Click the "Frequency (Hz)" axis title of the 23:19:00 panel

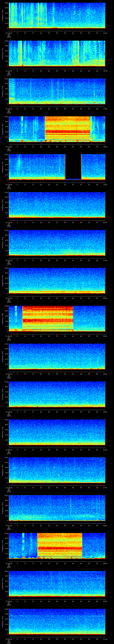point(3,205)
